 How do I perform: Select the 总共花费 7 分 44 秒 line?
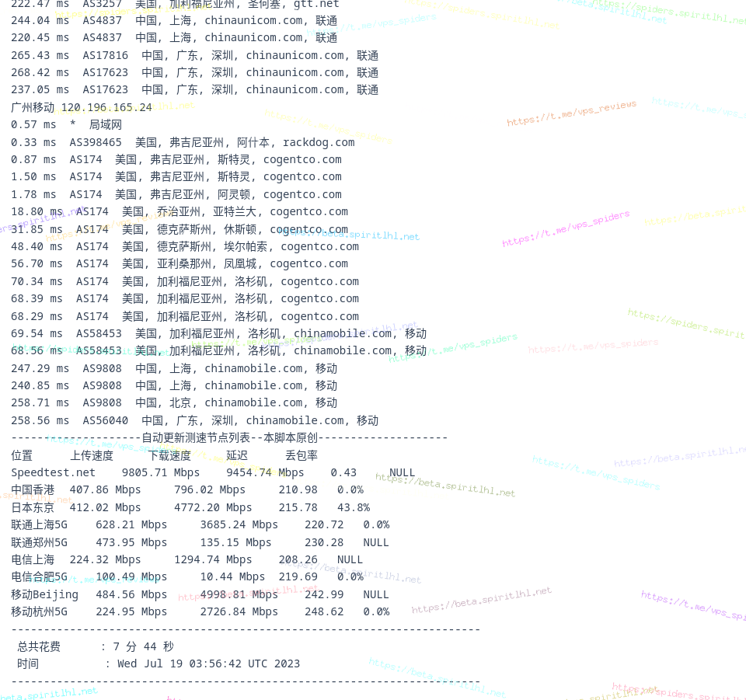96,646
